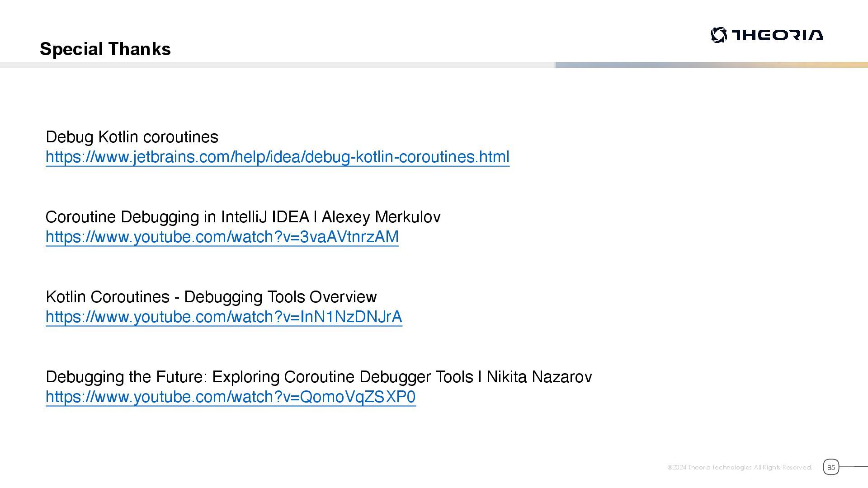The width and height of the screenshot is (868, 488).
Task: Click the Theoria logo icon
Action: pyautogui.click(x=718, y=35)
